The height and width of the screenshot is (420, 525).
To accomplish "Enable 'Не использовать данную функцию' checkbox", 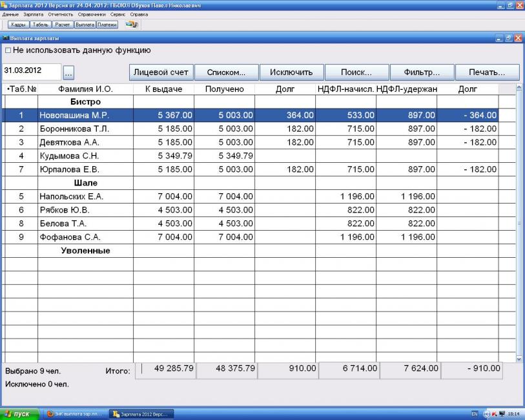I will point(8,50).
